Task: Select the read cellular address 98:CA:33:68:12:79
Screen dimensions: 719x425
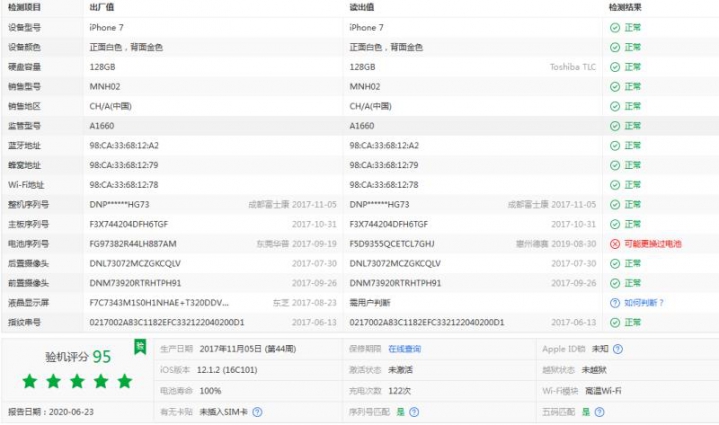Action: pyautogui.click(x=384, y=166)
